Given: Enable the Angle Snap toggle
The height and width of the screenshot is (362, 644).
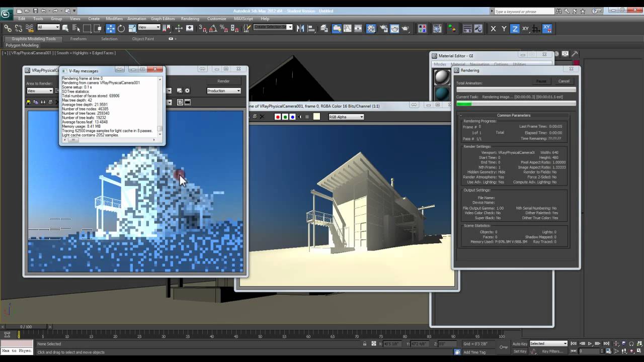Looking at the screenshot, I should [x=213, y=28].
